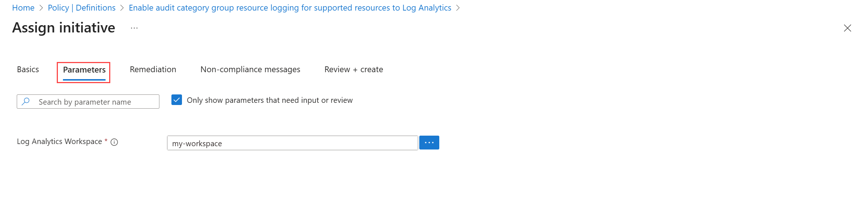Image resolution: width=868 pixels, height=206 pixels.
Task: Click the chevron after Policy | Definitions
Action: click(x=122, y=8)
